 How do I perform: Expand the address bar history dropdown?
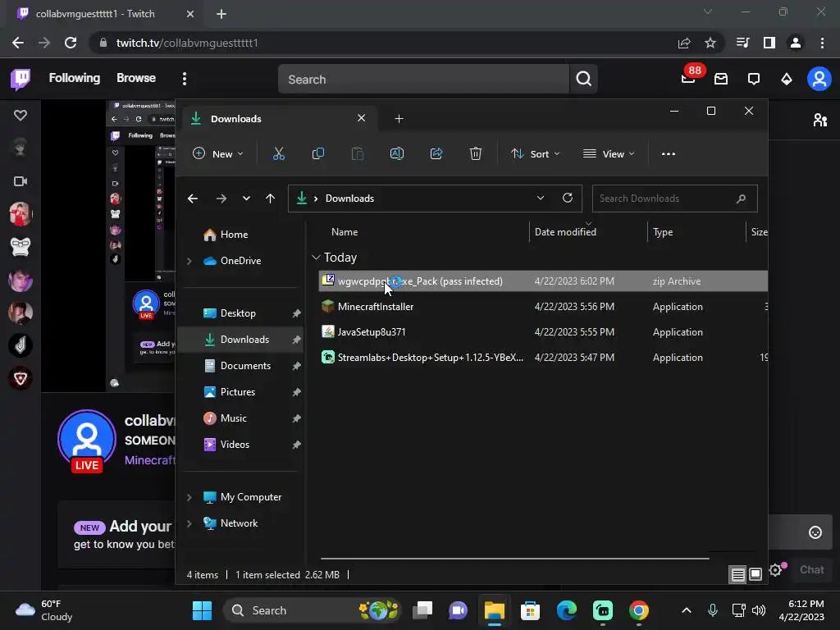[x=541, y=198]
